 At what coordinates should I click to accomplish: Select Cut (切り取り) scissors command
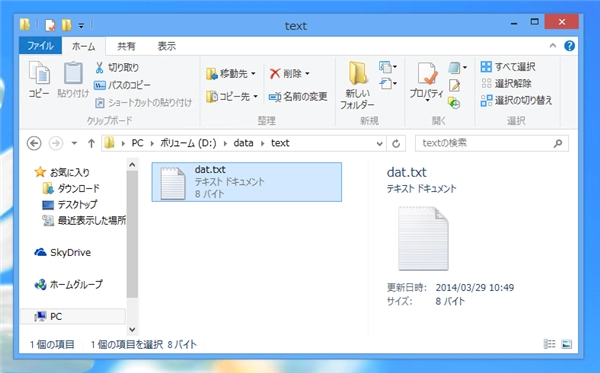[117, 67]
